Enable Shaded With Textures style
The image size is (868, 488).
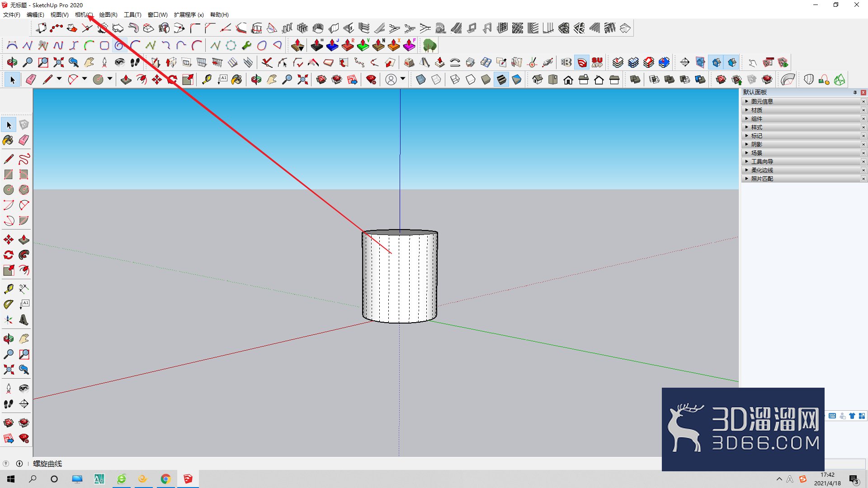(501, 80)
